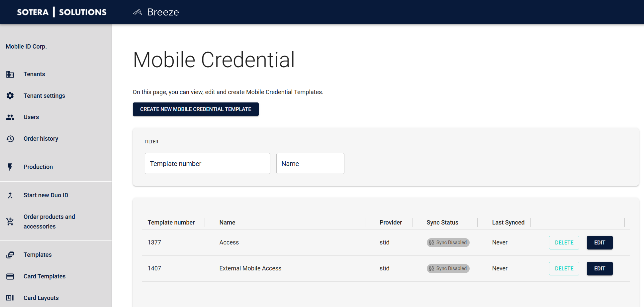The width and height of the screenshot is (644, 307).
Task: Click the Sync Disabled badge for template 1377
Action: pyautogui.click(x=448, y=242)
